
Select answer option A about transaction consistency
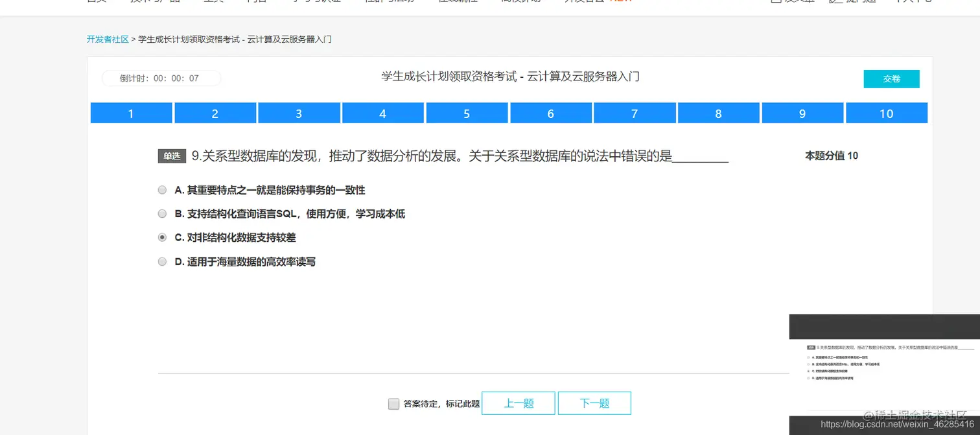[162, 189]
